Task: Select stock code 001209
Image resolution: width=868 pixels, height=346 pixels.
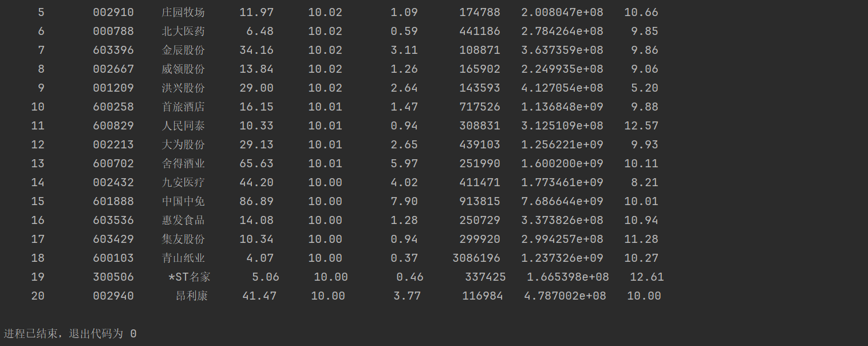Action: [113, 88]
